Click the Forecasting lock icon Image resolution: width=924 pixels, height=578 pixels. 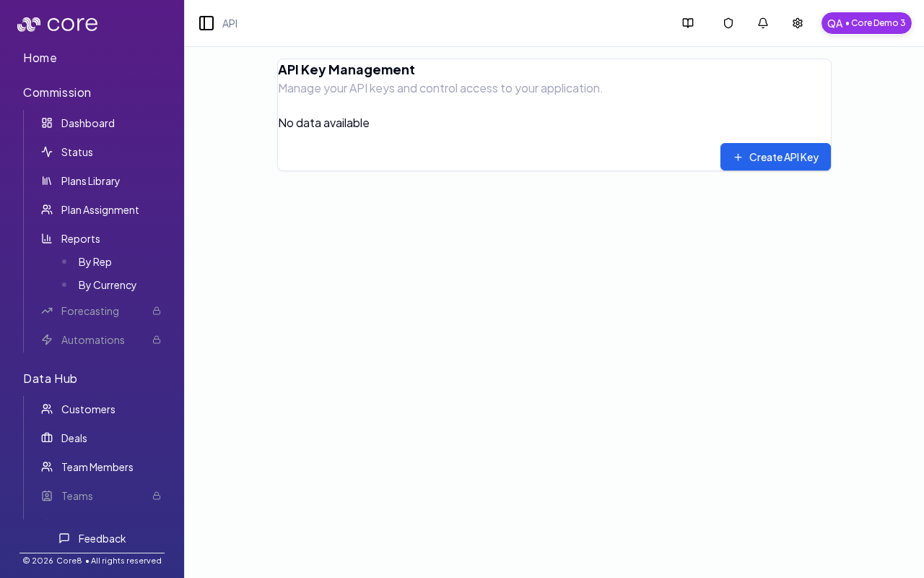(157, 311)
